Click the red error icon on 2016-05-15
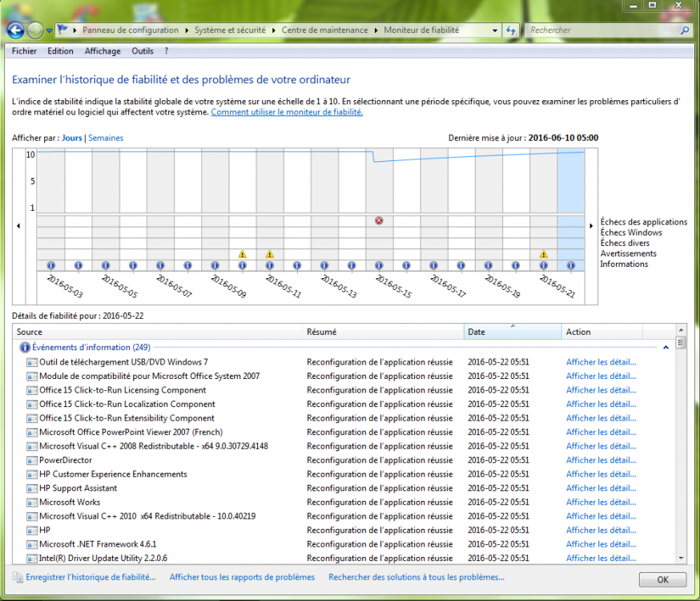The width and height of the screenshot is (700, 601). (379, 220)
